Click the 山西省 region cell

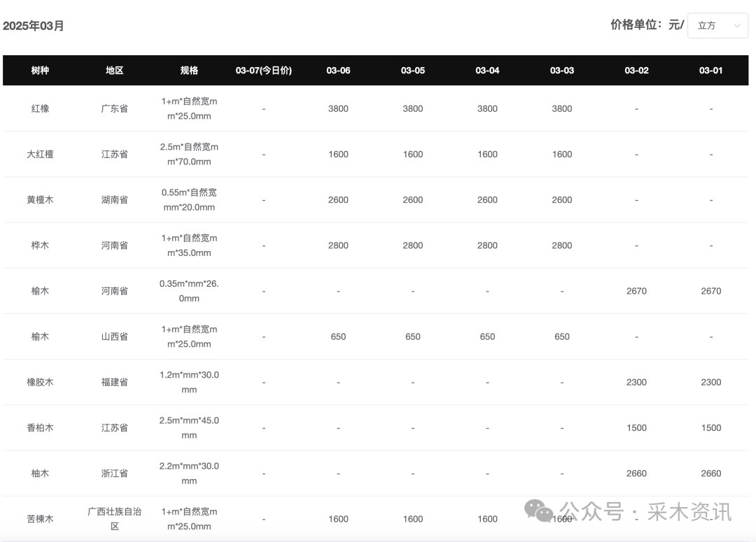[x=115, y=336]
